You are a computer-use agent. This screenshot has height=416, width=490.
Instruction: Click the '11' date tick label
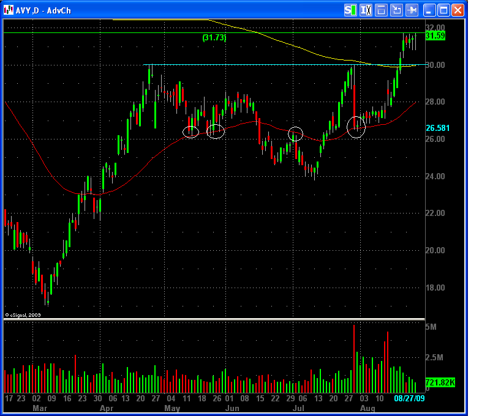click(186, 398)
